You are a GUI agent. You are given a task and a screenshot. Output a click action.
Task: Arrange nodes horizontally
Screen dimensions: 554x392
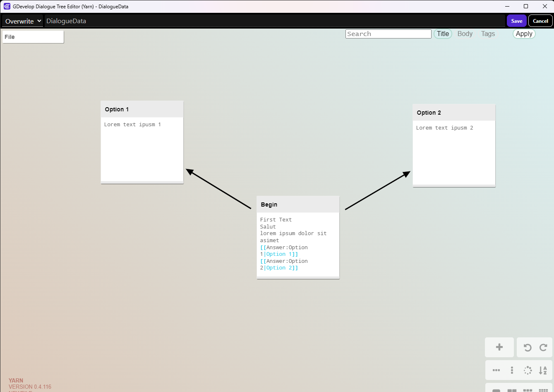(x=496, y=370)
